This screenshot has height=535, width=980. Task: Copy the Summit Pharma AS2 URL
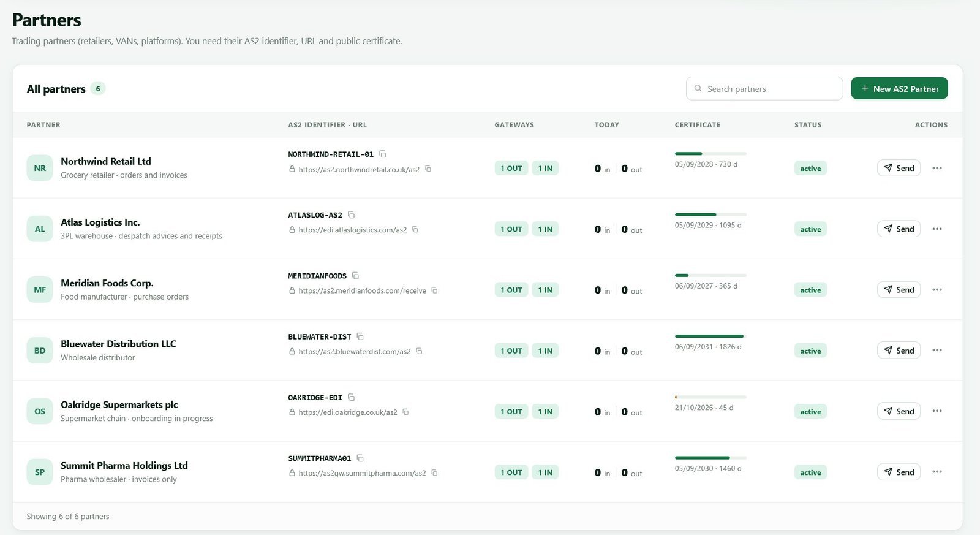coord(434,472)
